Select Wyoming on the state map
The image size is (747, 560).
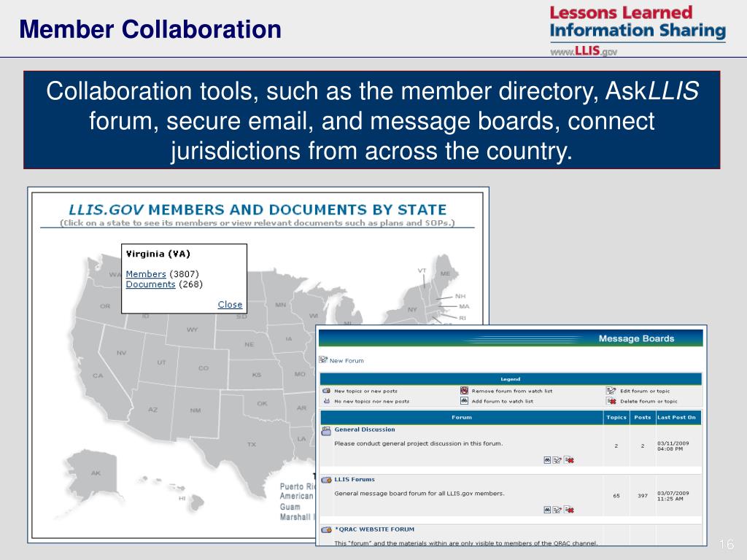coord(192,330)
